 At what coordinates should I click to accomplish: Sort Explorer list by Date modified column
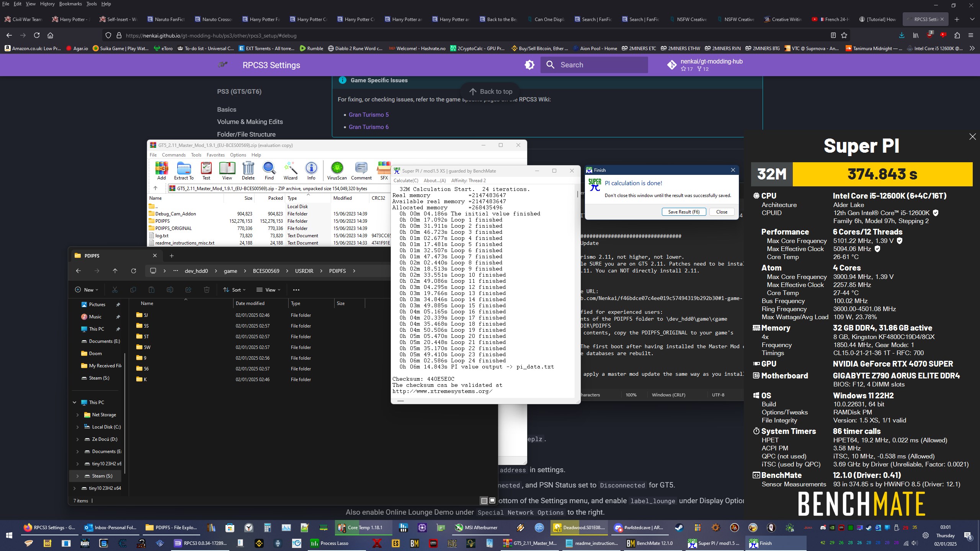[x=250, y=303]
